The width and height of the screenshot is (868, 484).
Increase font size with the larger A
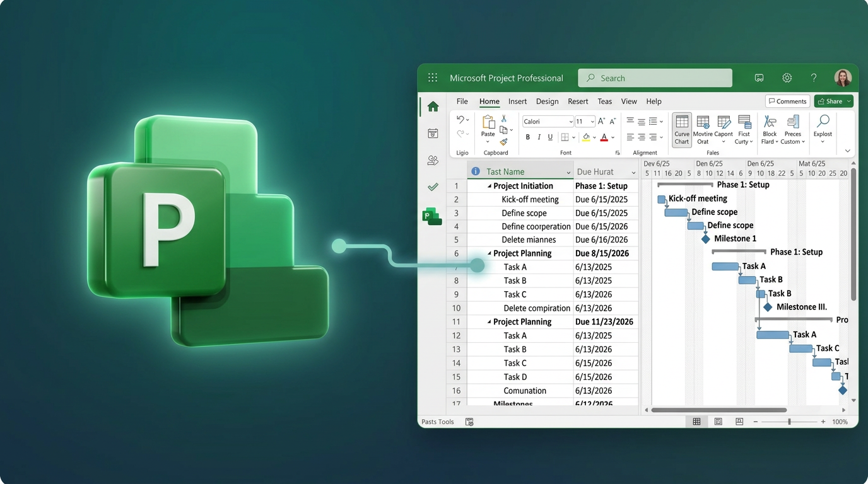(x=601, y=121)
